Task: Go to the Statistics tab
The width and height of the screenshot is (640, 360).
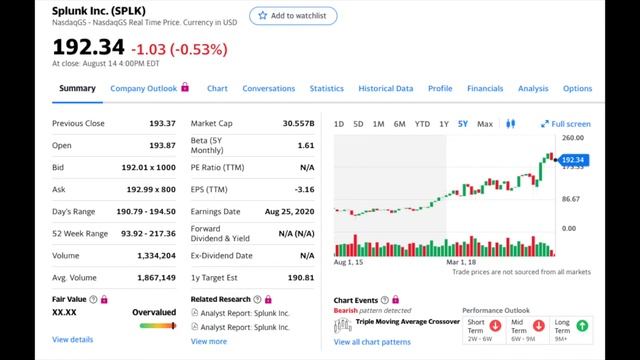Action: [x=327, y=89]
